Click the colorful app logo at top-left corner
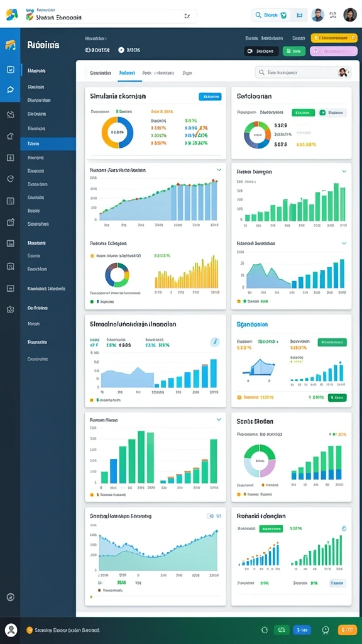The image size is (362, 644). 12,15
